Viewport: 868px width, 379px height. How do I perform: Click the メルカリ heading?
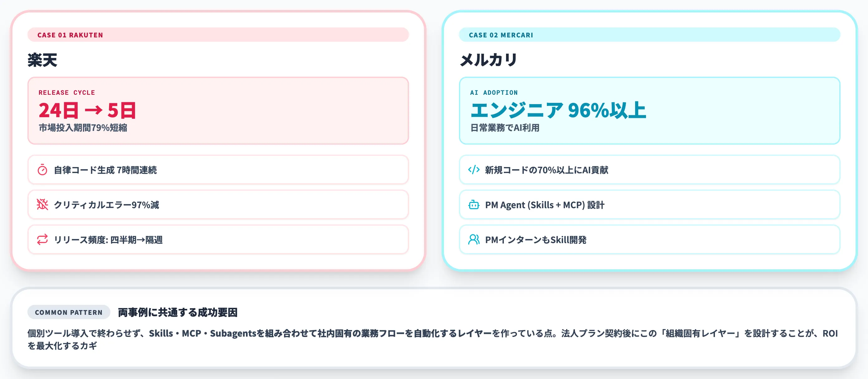(488, 60)
